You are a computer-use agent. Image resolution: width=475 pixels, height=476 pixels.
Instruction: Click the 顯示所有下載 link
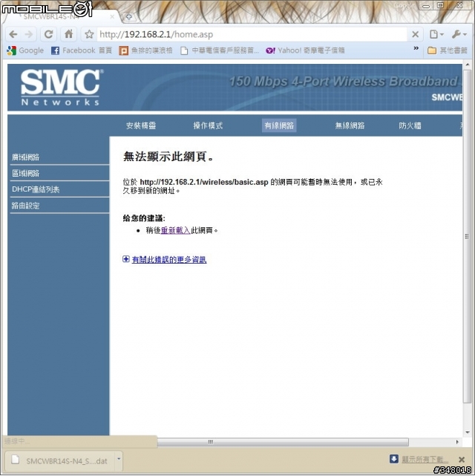point(425,460)
